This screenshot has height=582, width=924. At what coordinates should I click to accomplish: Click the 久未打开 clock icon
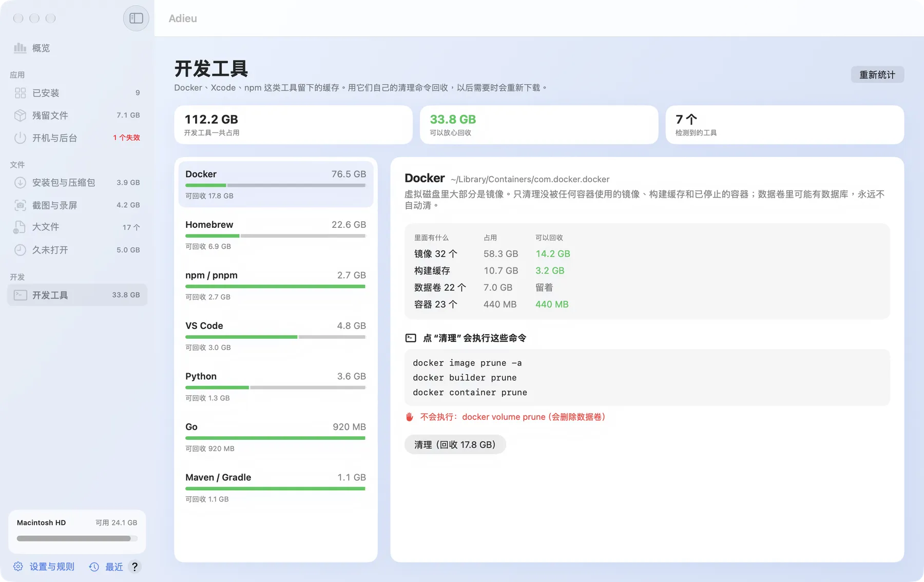(x=20, y=250)
